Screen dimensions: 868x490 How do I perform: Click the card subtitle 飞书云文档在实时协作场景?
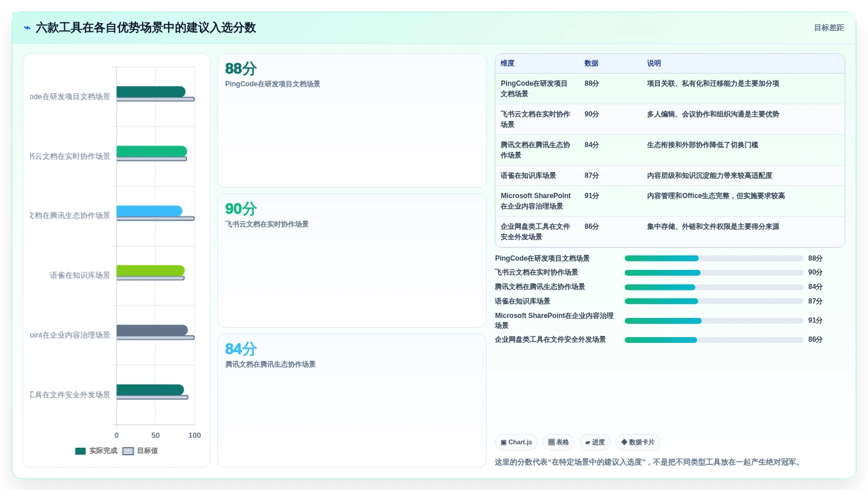(267, 224)
